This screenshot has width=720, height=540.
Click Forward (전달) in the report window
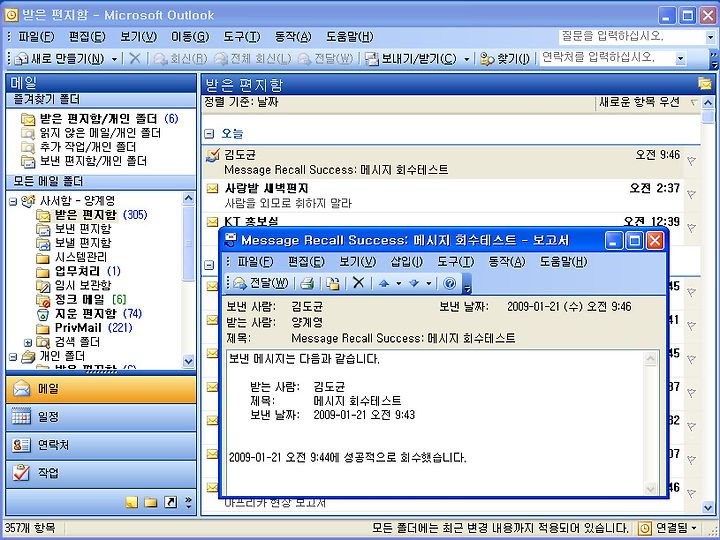[x=261, y=283]
